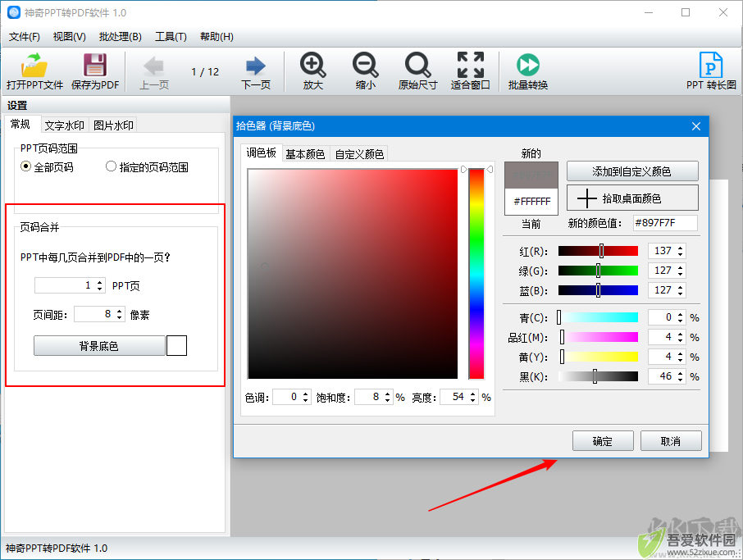Reset to original size icon

(417, 65)
